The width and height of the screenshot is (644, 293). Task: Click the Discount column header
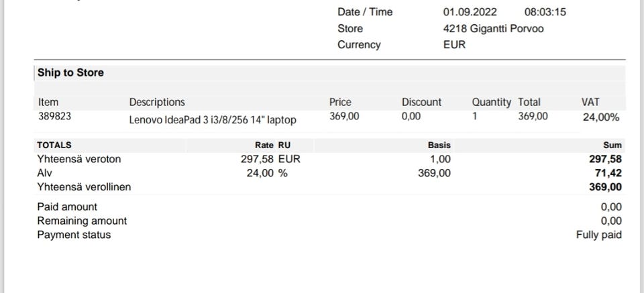[421, 102]
